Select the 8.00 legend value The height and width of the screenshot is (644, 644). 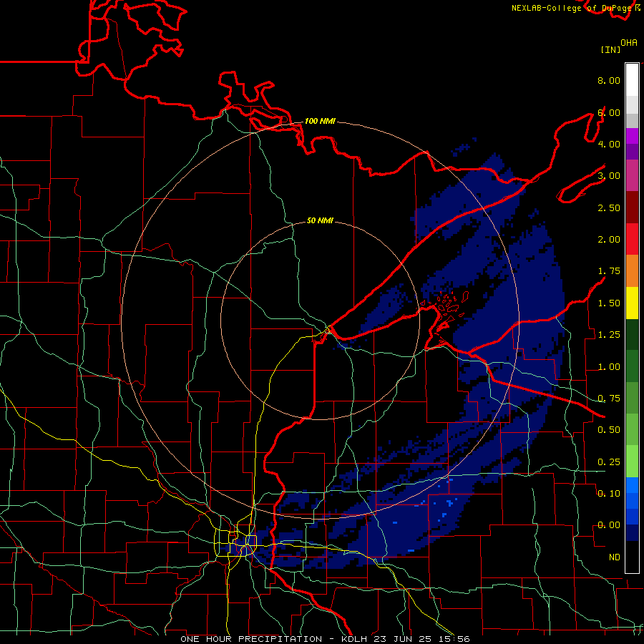pyautogui.click(x=609, y=80)
